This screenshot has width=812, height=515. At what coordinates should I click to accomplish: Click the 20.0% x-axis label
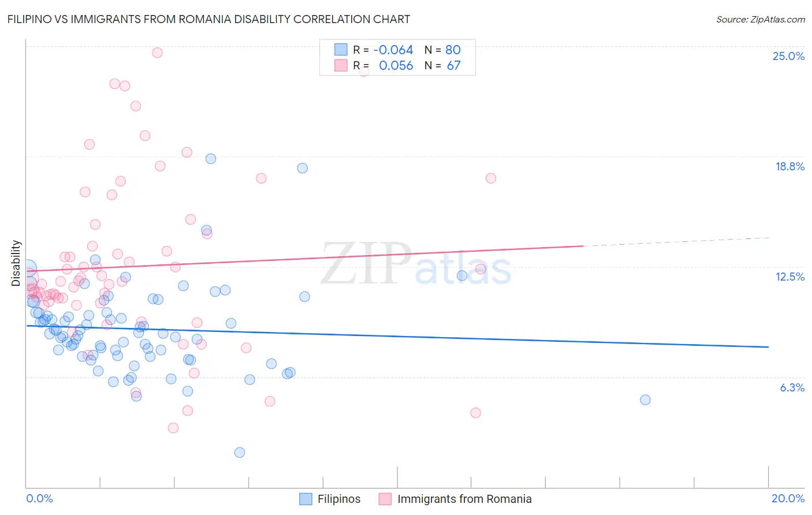788,498
